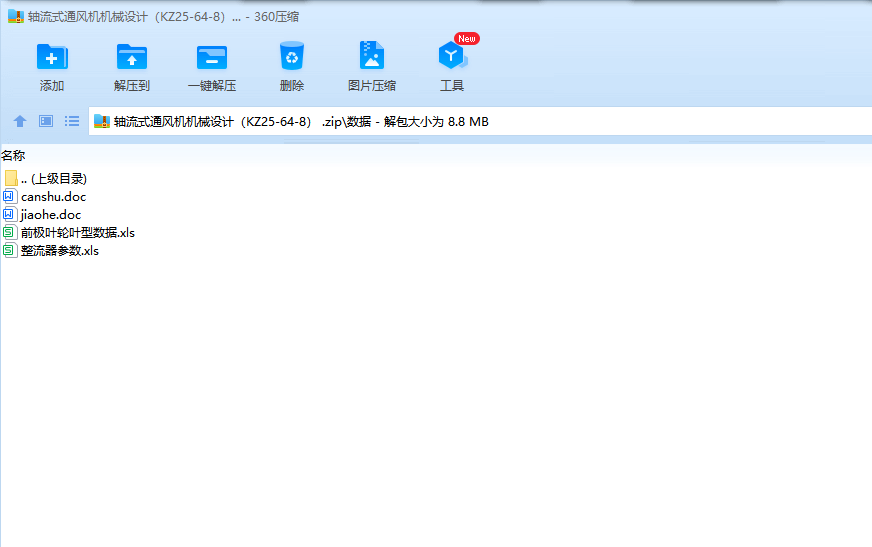Screen dimensions: 872x547
Task: Select the '整流器参数.xls' file name
Action: point(60,251)
